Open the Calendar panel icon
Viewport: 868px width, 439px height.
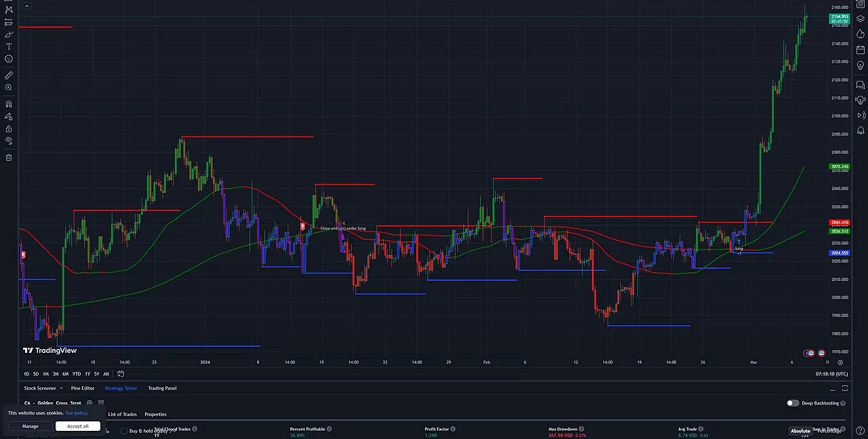(861, 50)
